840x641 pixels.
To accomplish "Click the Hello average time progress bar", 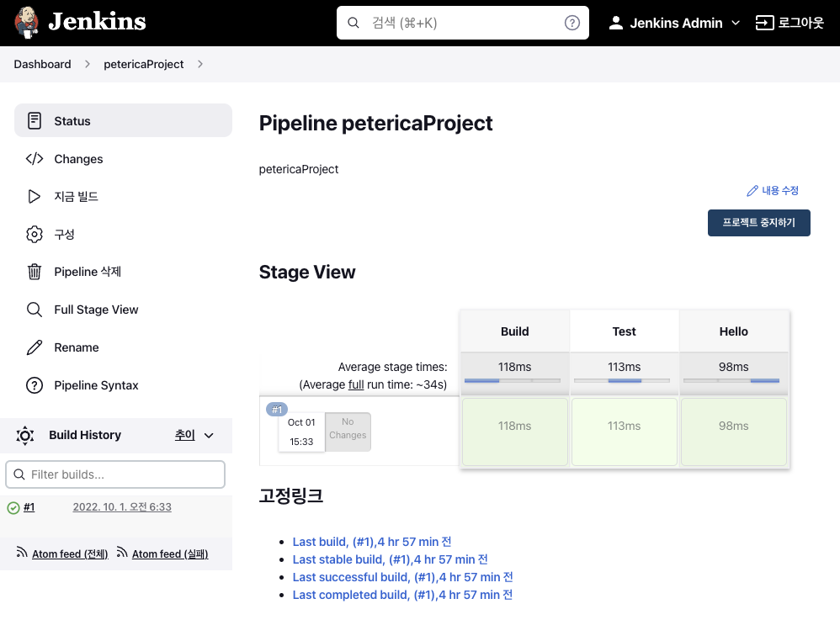I will [x=731, y=381].
